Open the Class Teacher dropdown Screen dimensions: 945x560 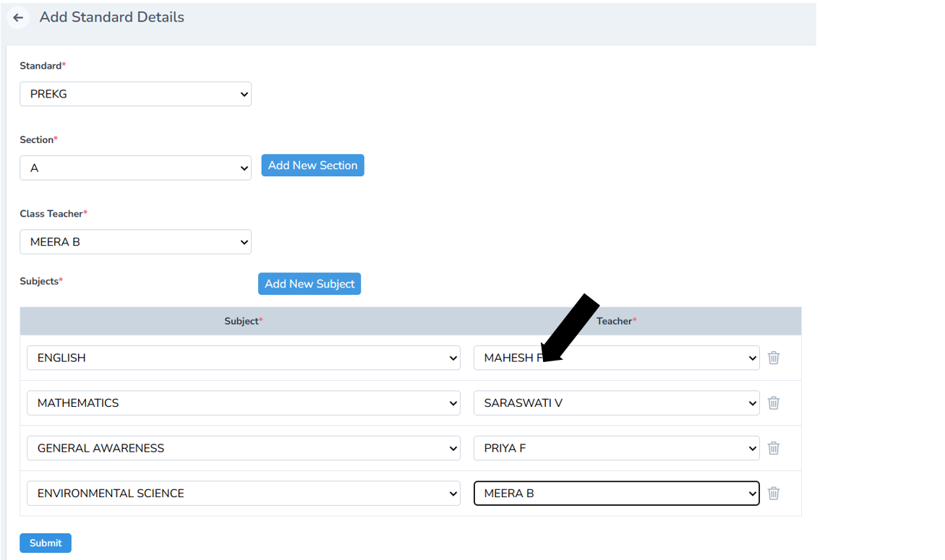pyautogui.click(x=135, y=242)
